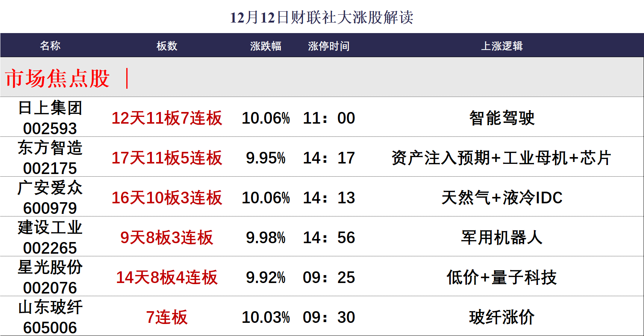Open stock 东方智造 002175

coord(50,157)
